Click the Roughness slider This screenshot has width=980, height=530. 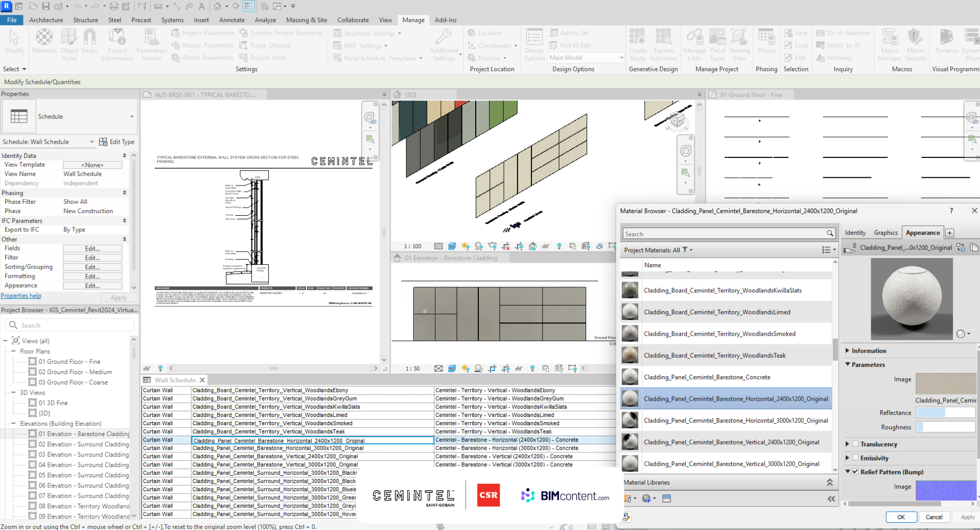pos(945,427)
